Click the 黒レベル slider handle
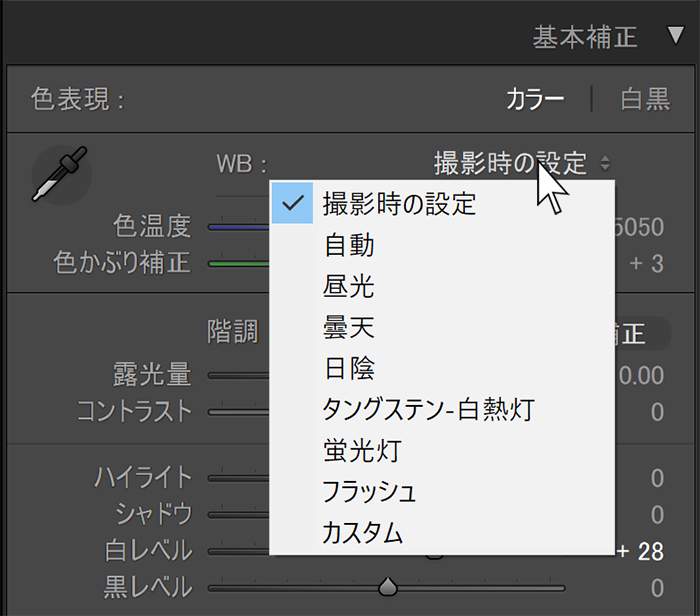Viewport: 700px width, 616px height. click(x=388, y=586)
